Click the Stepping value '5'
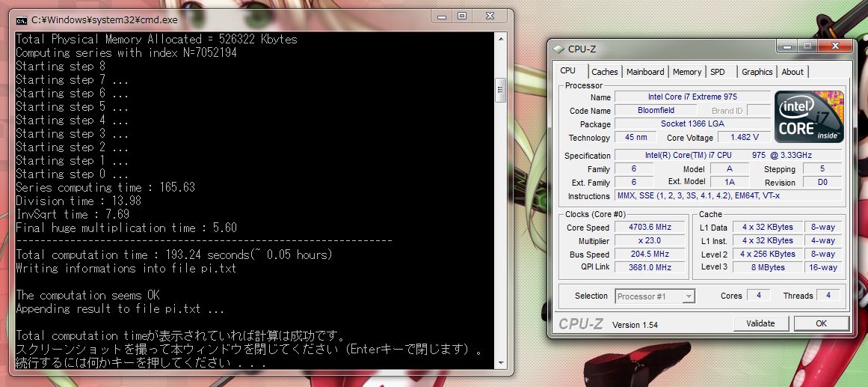Screen dimensions: 868x387 822,169
